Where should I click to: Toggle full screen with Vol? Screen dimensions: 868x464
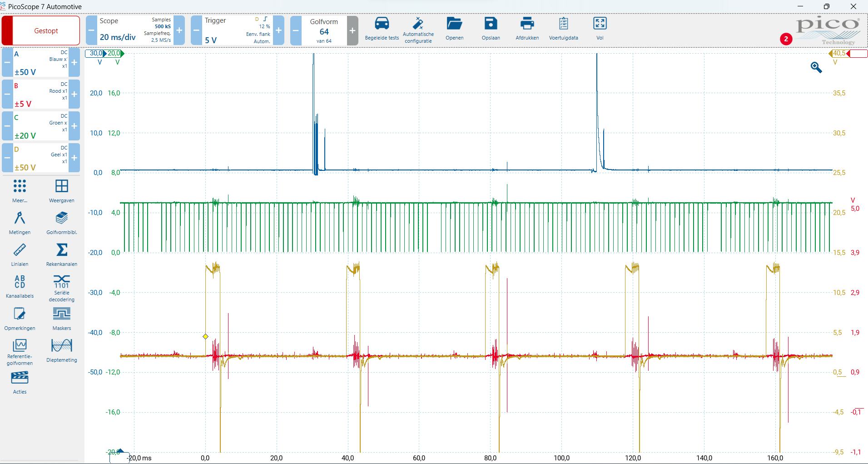click(600, 24)
